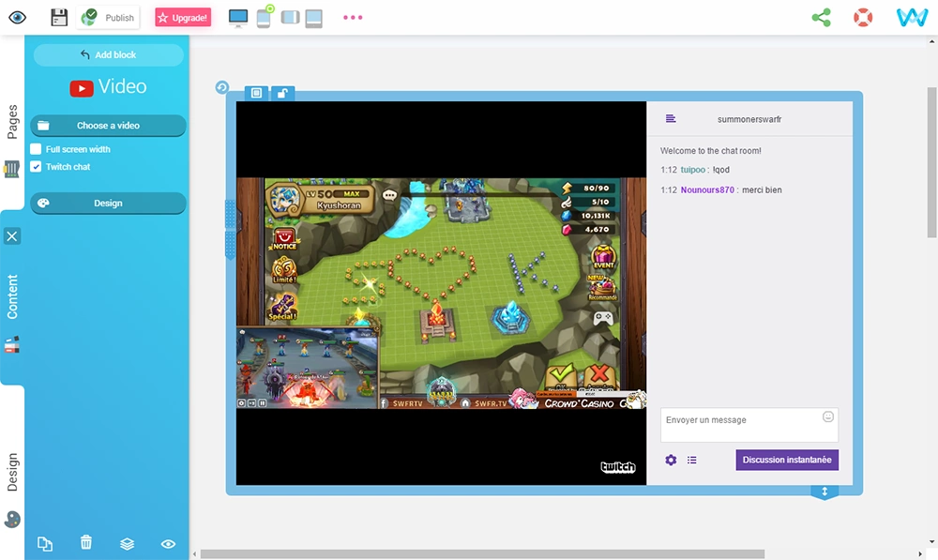Select the Content side tab
The image size is (938, 560).
click(12, 296)
